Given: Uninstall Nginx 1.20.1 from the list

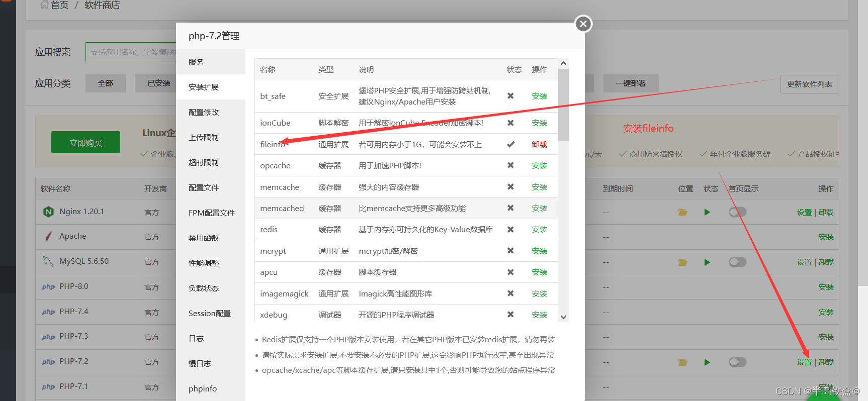Looking at the screenshot, I should coord(826,212).
